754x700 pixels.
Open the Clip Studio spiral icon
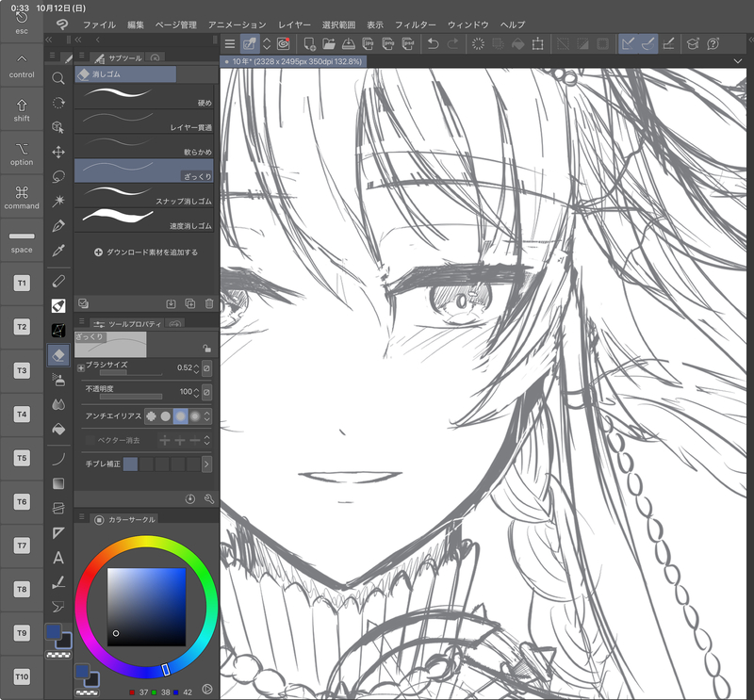pos(284,44)
